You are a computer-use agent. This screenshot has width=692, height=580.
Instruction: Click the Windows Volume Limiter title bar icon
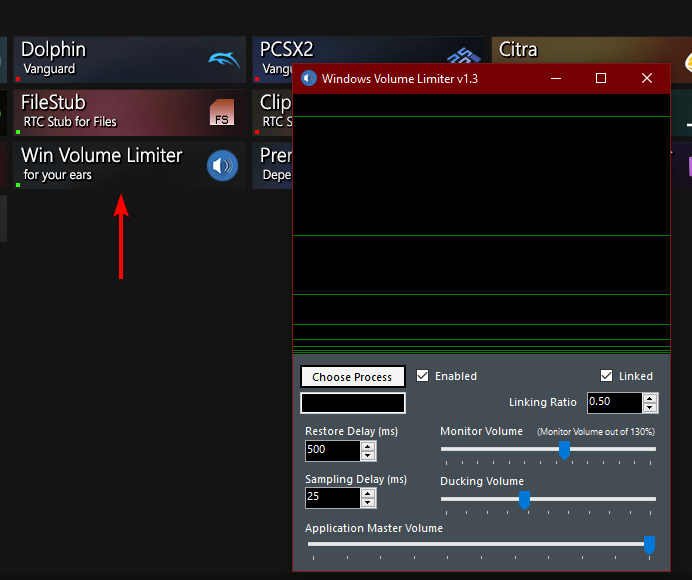(309, 79)
